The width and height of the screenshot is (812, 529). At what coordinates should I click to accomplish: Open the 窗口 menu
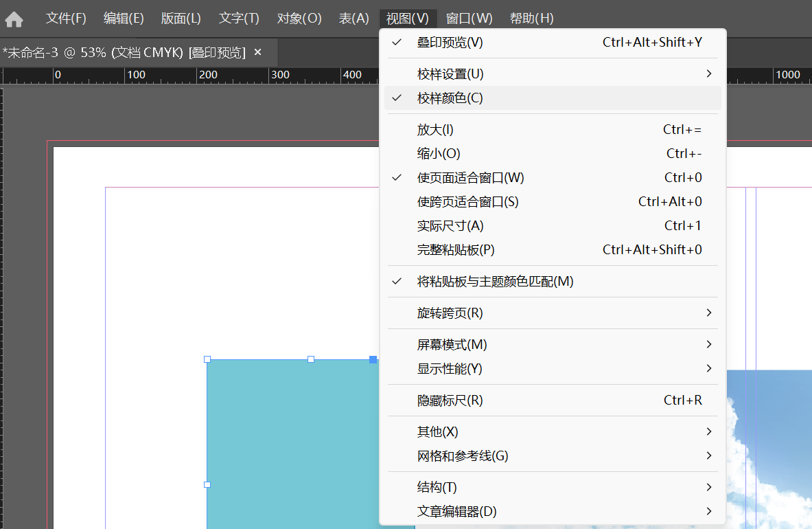coord(469,19)
